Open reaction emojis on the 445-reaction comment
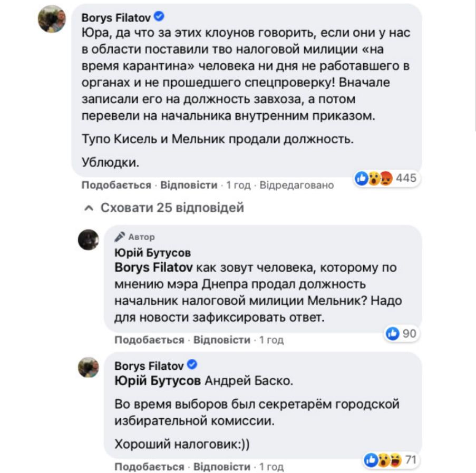Screen dimensions: 476x473 tap(374, 178)
